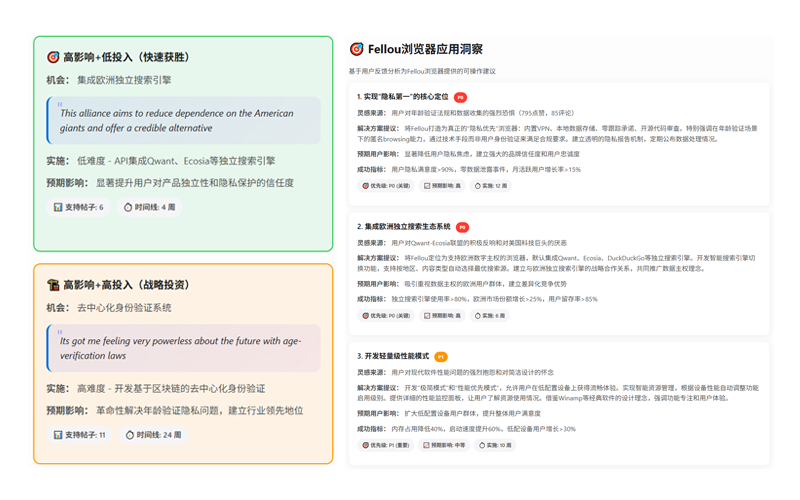Viewport: 800px width, 500px height.
Task: Click the 支持帖子: 6 tag
Action: tap(79, 207)
